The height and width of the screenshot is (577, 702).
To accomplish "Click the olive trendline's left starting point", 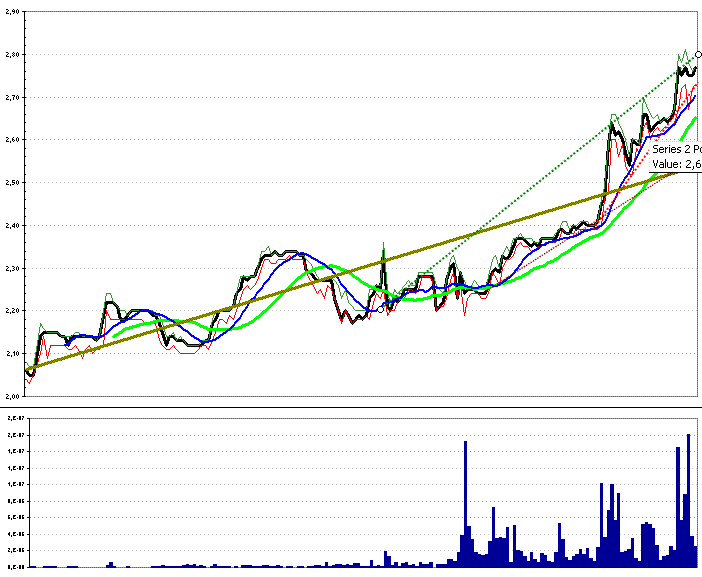I will (28, 369).
